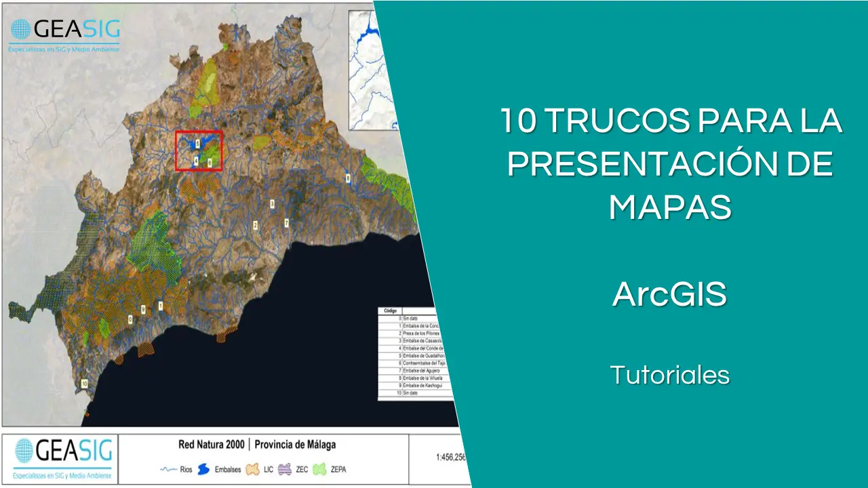
Task: Click the Ríos line symbol in the legend
Action: 167,470
